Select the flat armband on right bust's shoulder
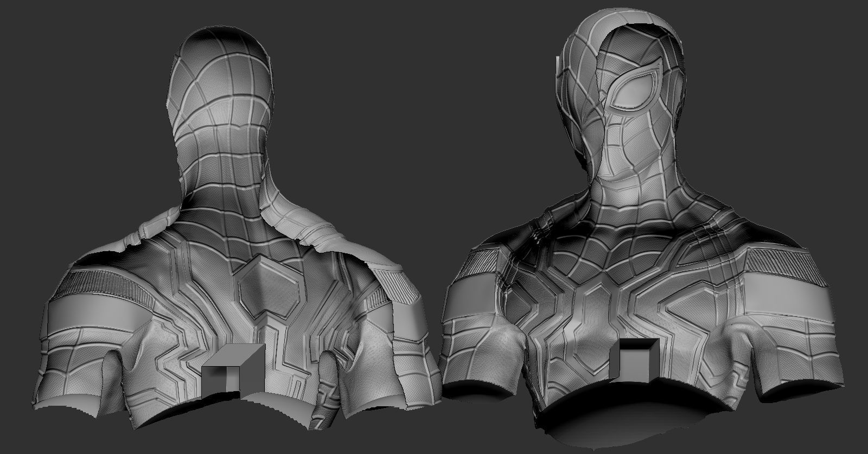The height and width of the screenshot is (454, 868). 789,298
